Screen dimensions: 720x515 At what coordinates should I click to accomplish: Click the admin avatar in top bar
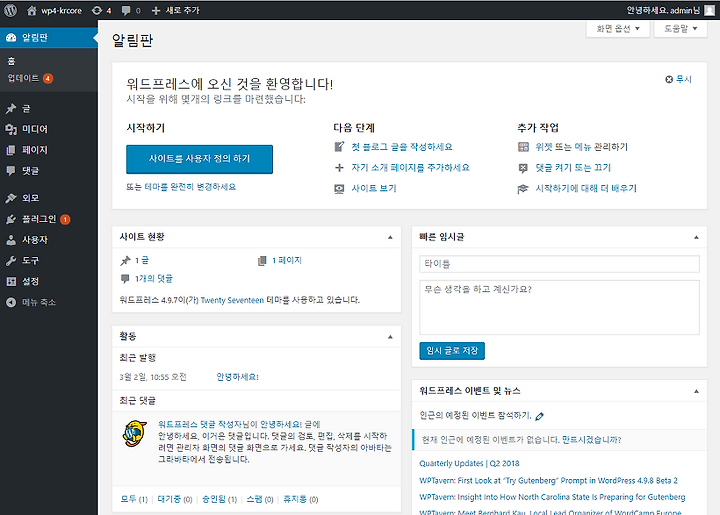click(709, 10)
